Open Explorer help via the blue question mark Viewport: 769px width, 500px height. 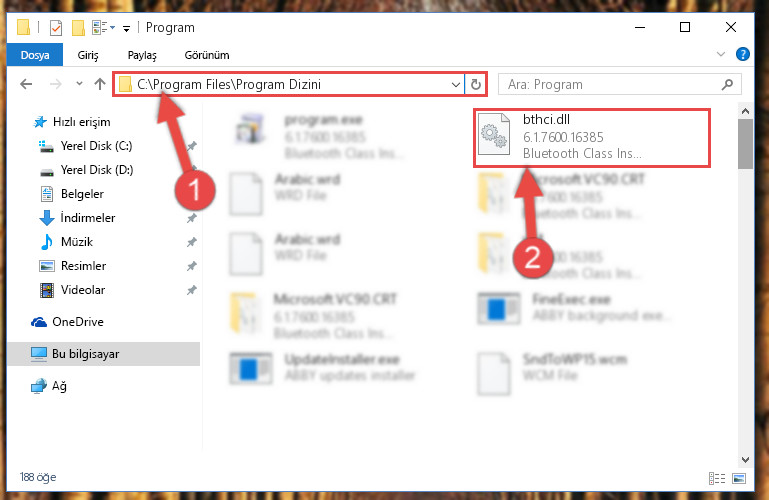point(743,54)
